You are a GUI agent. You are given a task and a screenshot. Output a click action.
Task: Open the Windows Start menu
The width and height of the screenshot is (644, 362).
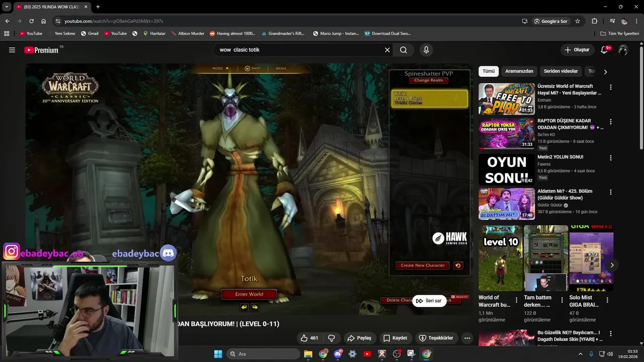218,354
